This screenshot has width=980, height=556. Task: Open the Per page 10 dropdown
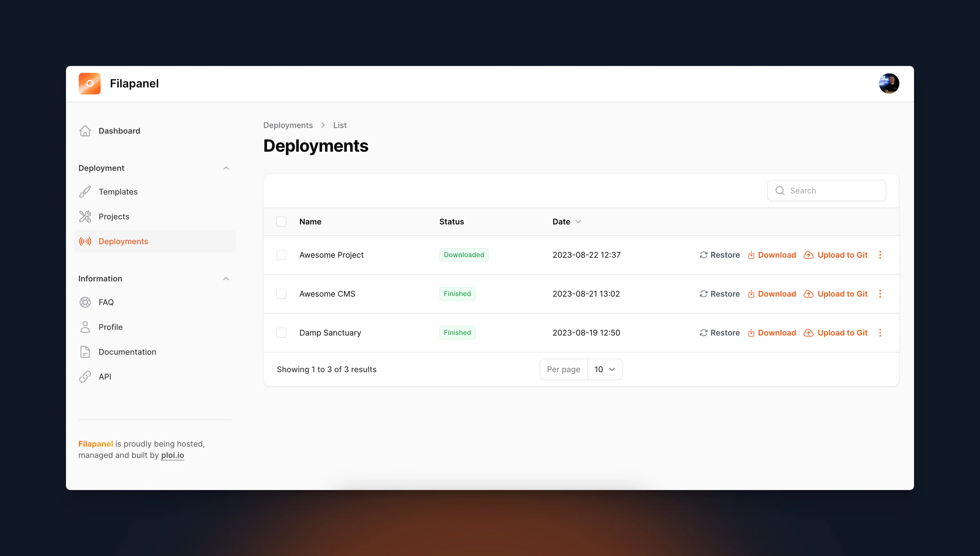coord(605,370)
